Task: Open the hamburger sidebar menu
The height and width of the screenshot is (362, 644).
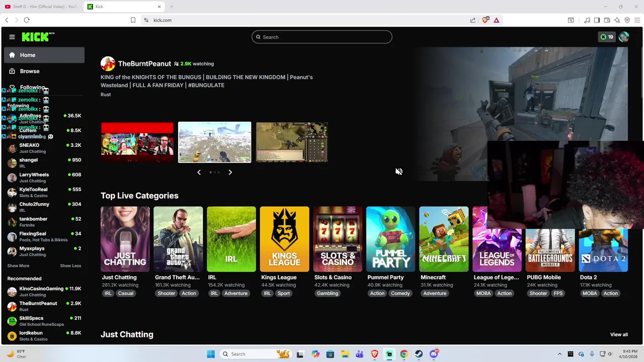Action: pyautogui.click(x=12, y=37)
